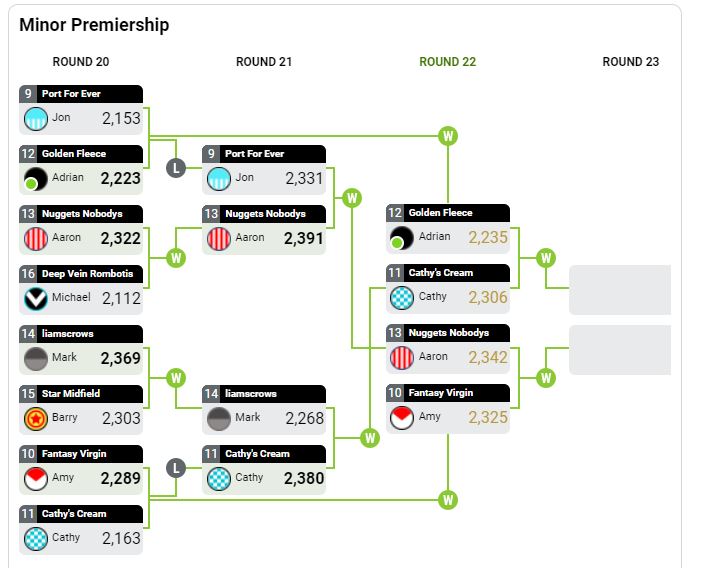Click the upper empty Round 23 slot
This screenshot has width=701, height=568.
click(620, 290)
